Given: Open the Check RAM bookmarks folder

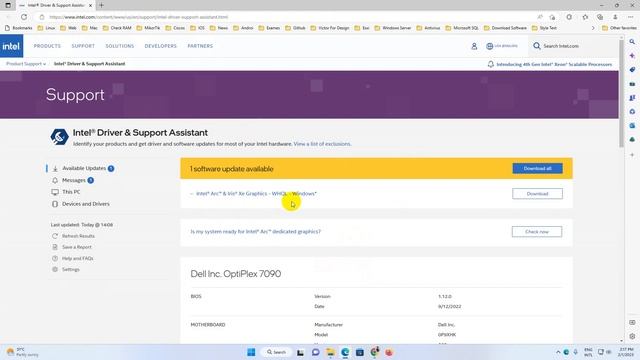Looking at the screenshot, I should [117, 28].
